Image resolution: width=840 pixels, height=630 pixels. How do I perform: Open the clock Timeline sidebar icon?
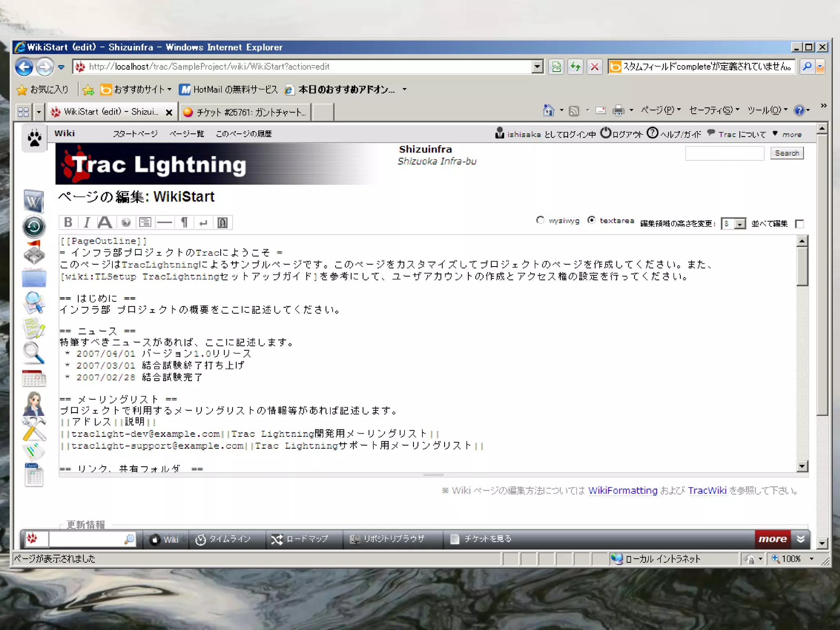point(34,226)
